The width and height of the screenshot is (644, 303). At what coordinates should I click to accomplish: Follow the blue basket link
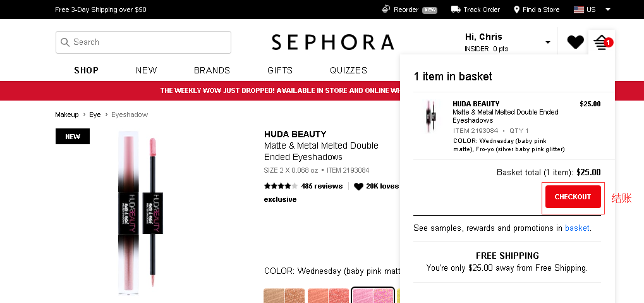[x=576, y=228]
